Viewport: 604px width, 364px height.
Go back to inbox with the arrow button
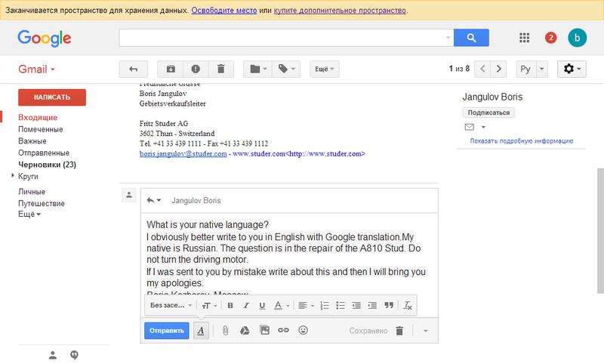(133, 69)
